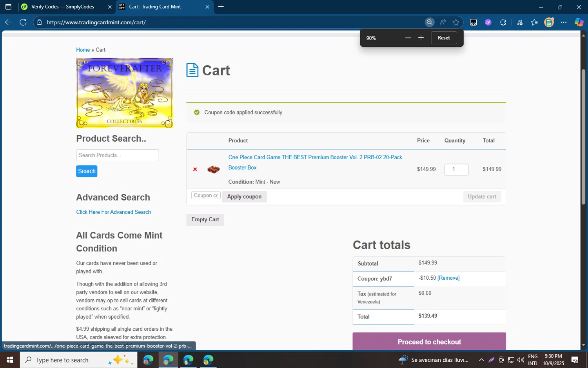Open the zoom magnifier icon in the address bar
Screen dimensions: 588x368
coord(430,22)
